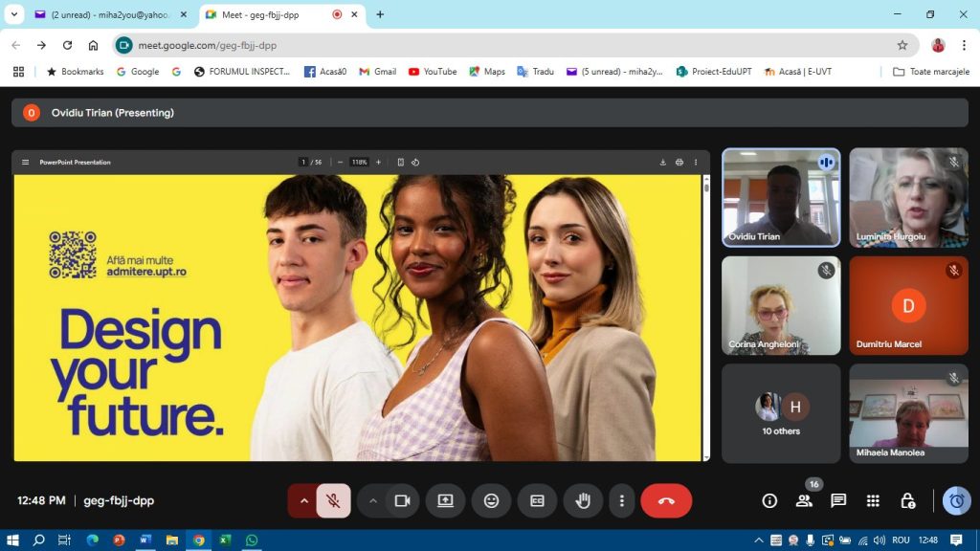980x551 pixels.
Task: Click the present screen button
Action: coord(445,500)
